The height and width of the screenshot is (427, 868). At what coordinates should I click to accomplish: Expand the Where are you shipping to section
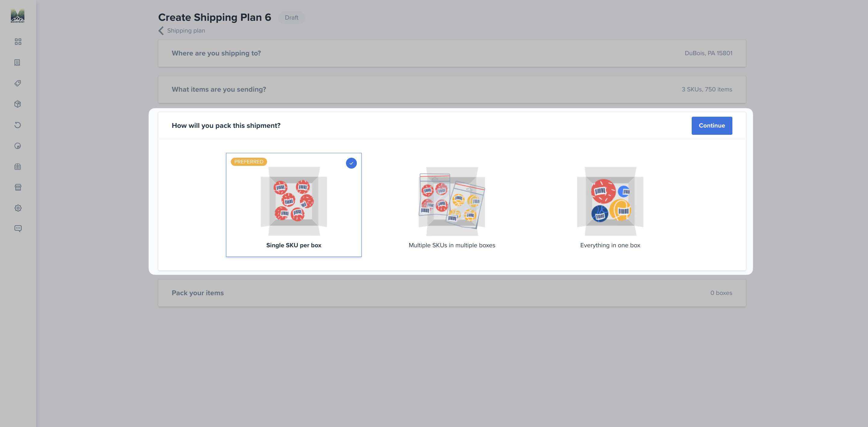pos(452,53)
